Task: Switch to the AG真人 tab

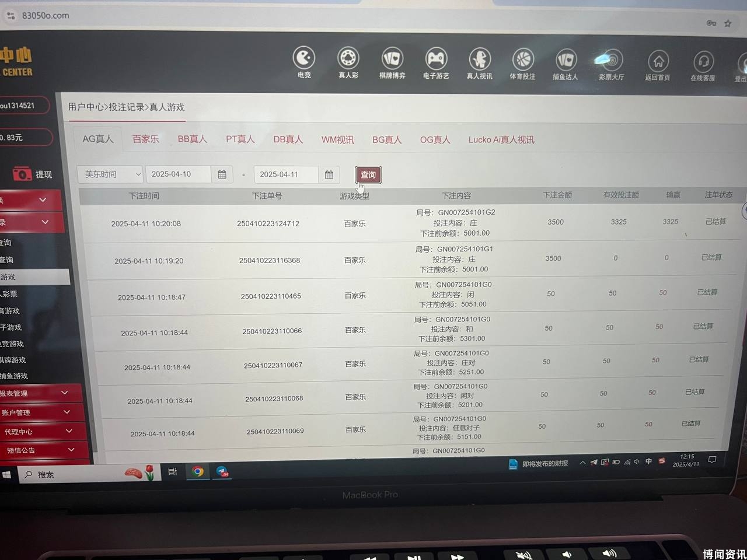Action: (98, 139)
